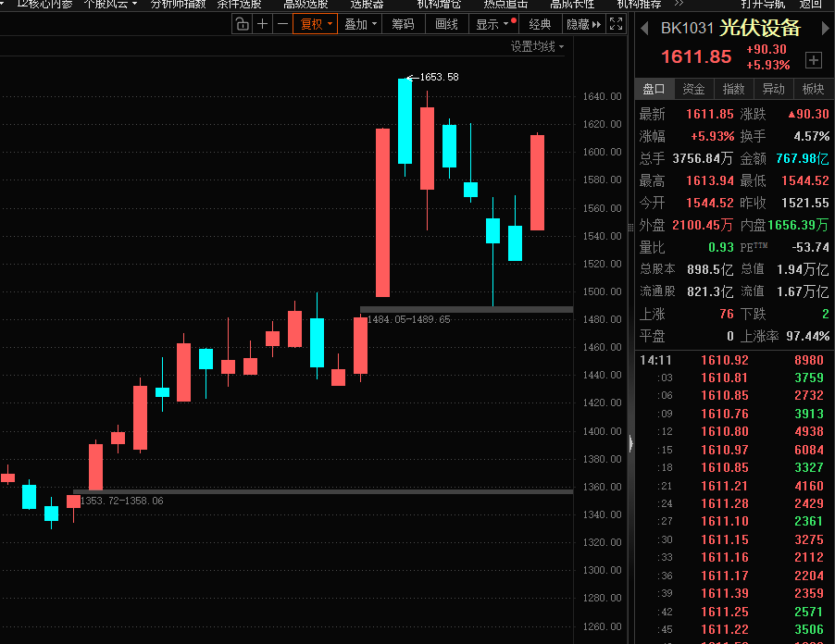Switch to 经典 classic view
Image resolution: width=835 pixels, height=644 pixels.
coord(540,24)
